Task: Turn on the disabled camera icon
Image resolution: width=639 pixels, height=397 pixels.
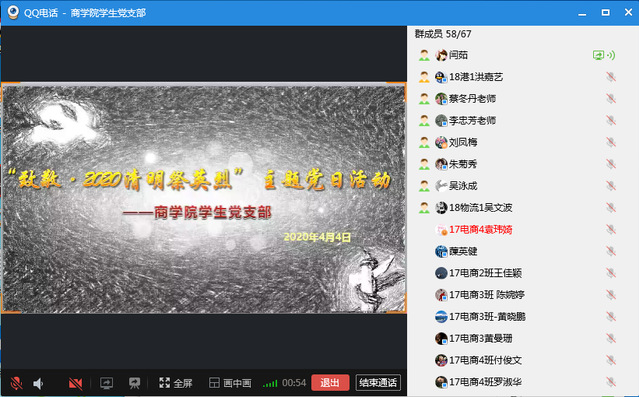Action: pyautogui.click(x=75, y=383)
